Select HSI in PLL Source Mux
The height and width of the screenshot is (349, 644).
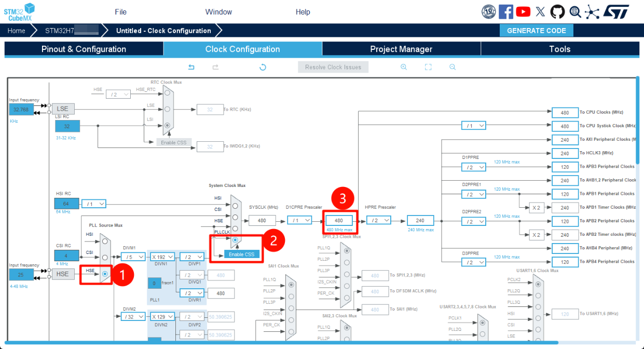click(x=105, y=240)
